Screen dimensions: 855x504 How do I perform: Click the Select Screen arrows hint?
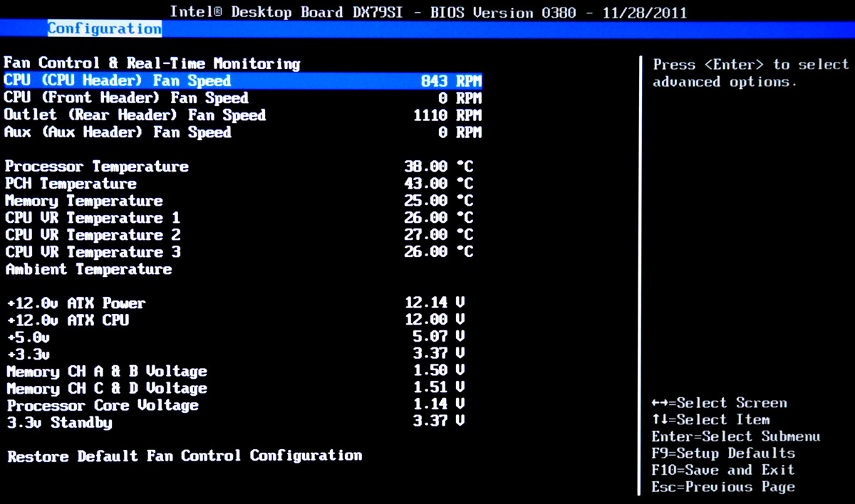[719, 403]
